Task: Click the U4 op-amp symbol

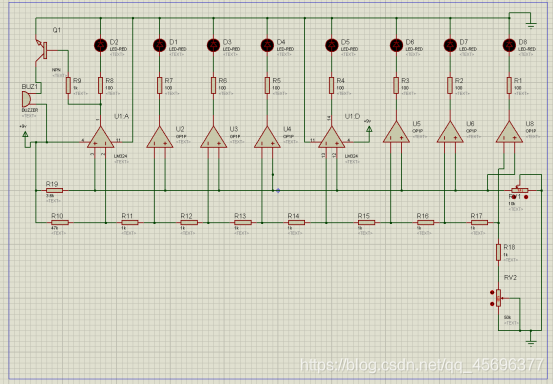Action: (x=267, y=138)
